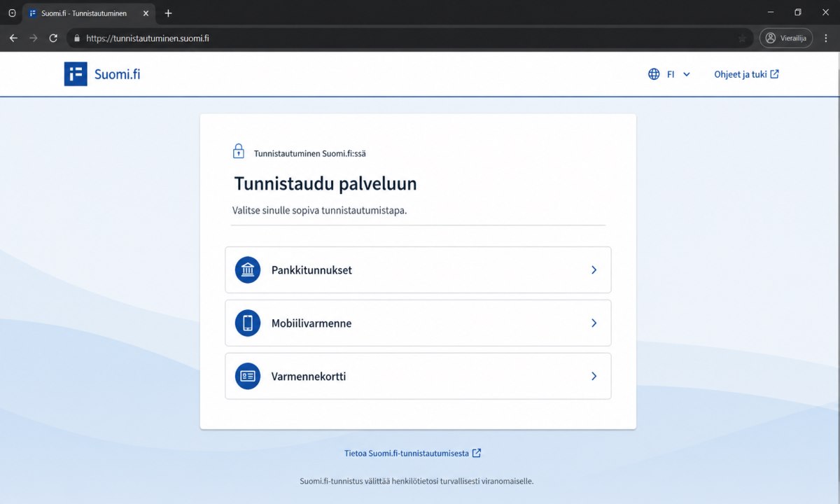Open Tietoa Suomi.fi-tunnistautumisesta link
Screen dimensions: 840x504
coord(412,453)
